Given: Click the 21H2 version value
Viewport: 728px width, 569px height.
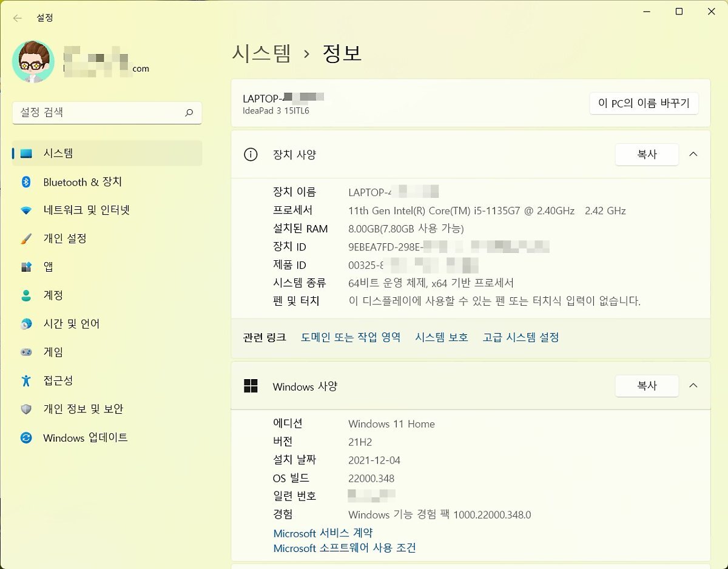Looking at the screenshot, I should (x=360, y=442).
